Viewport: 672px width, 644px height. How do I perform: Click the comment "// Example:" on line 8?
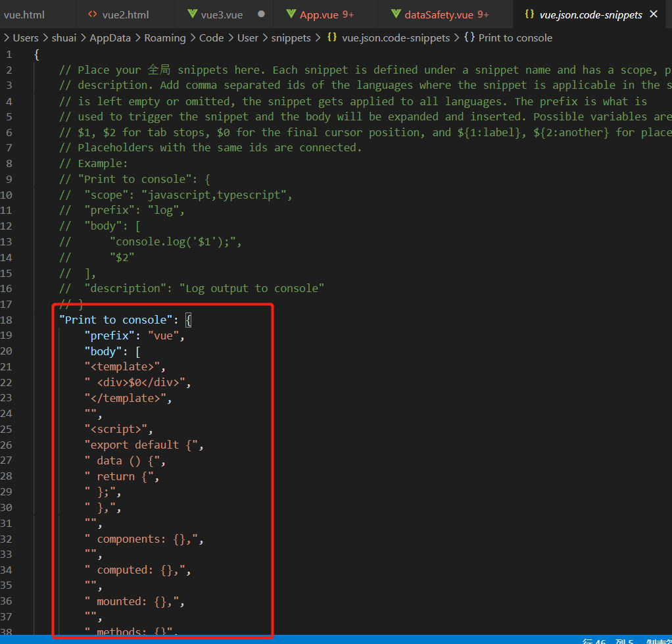pyautogui.click(x=93, y=163)
